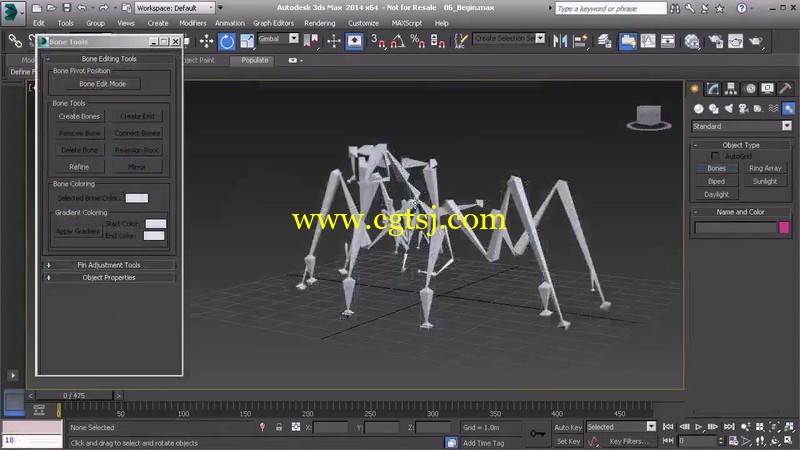Open the Align tool

point(580,41)
